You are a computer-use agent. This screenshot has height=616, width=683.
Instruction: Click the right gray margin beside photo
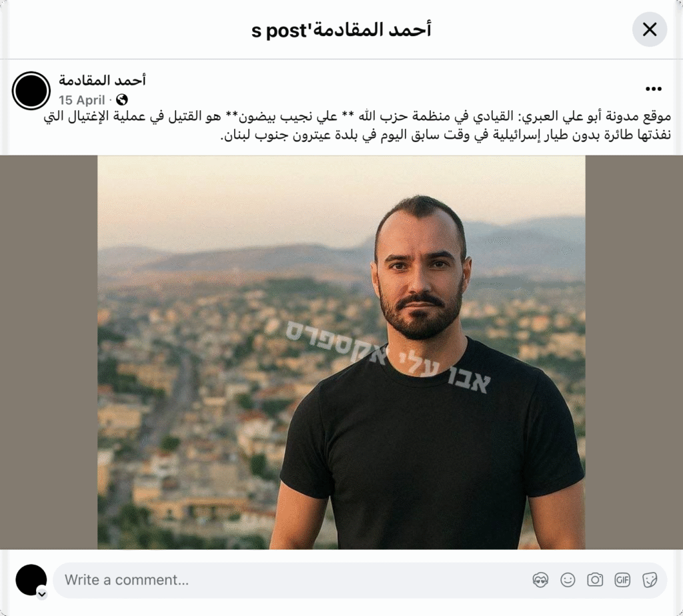coord(634,352)
